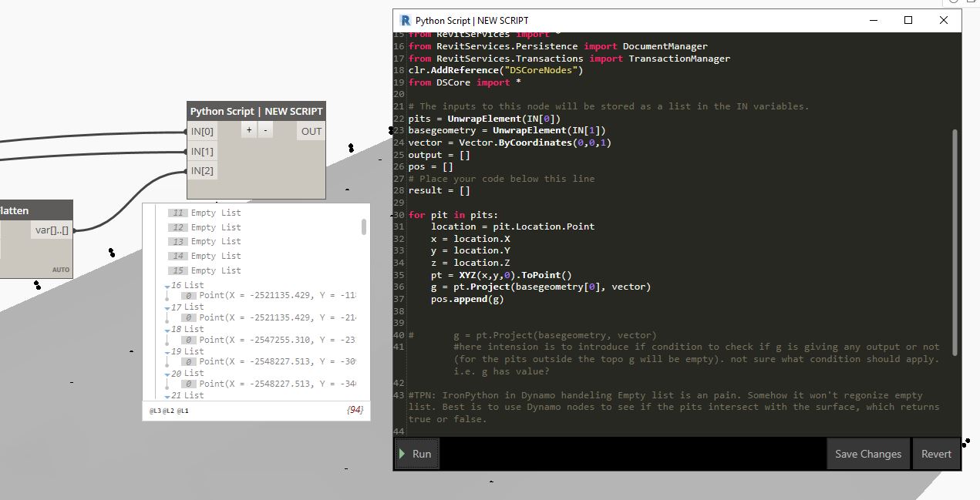Viewport: 980px width, 500px height.
Task: Click Save Changes button
Action: pos(867,454)
